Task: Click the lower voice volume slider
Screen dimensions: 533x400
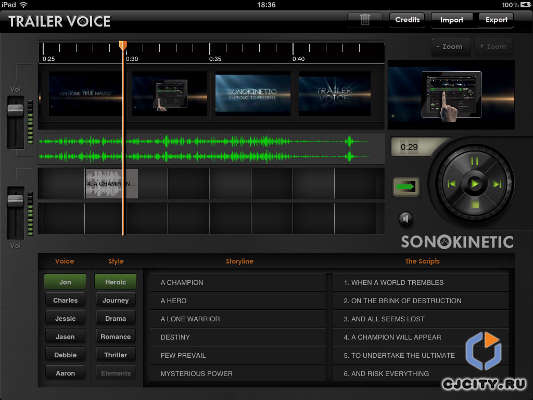Action: (x=16, y=199)
